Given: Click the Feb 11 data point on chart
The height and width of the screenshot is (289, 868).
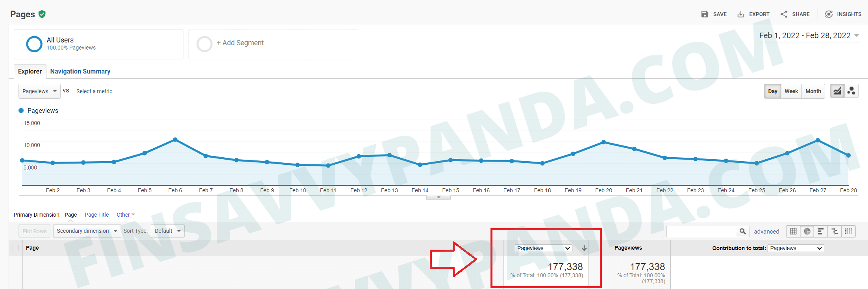Looking at the screenshot, I should 328,166.
